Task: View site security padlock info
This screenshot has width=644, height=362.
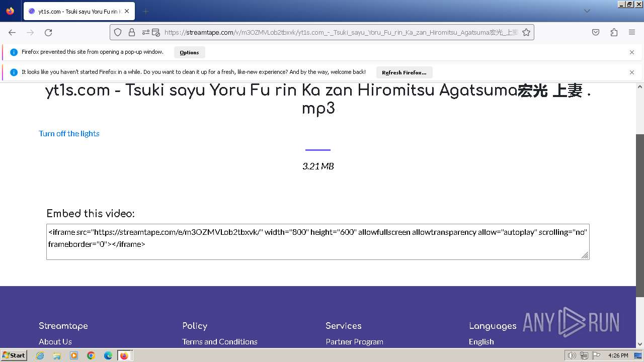Action: click(x=132, y=32)
